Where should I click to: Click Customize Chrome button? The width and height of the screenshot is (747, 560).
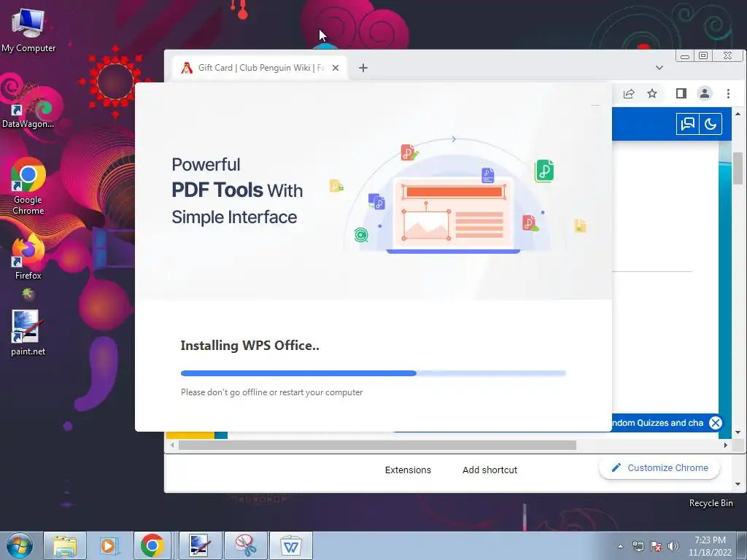pyautogui.click(x=659, y=468)
